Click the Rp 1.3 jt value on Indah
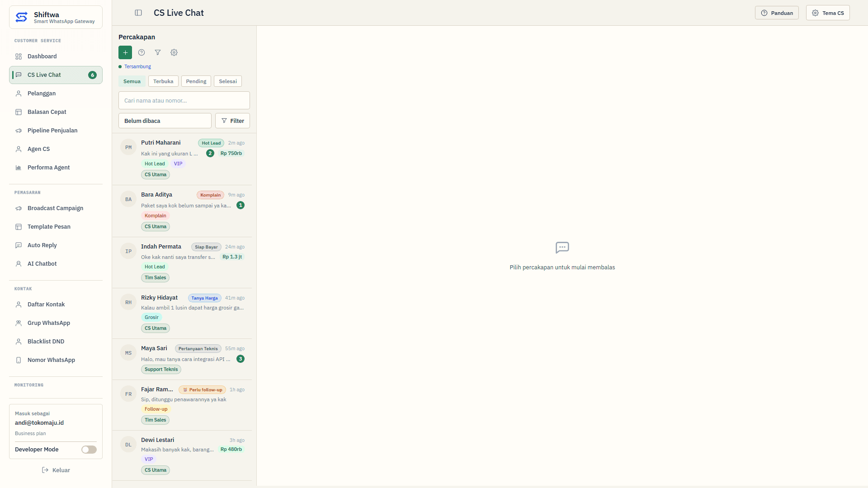 pos(232,257)
